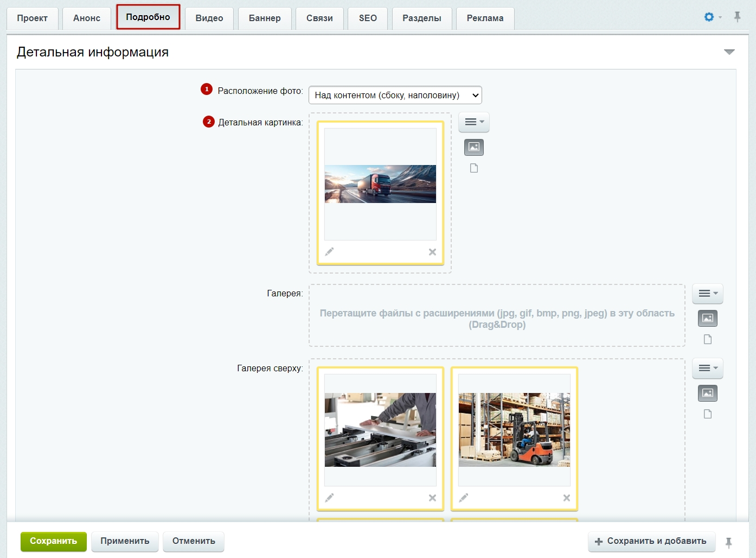The width and height of the screenshot is (756, 558).
Task: Open Расположение фото dropdown
Action: (x=395, y=95)
